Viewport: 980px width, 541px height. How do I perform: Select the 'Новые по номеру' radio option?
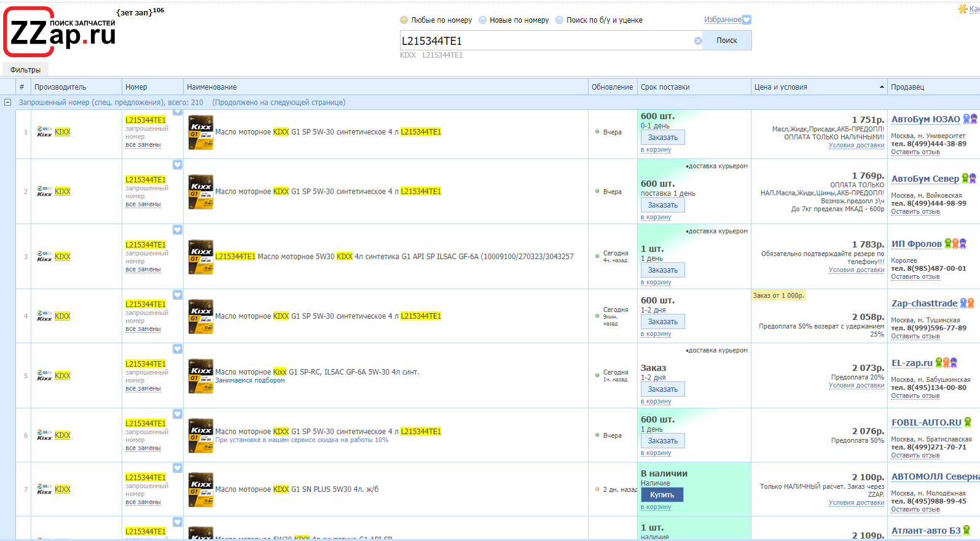482,20
